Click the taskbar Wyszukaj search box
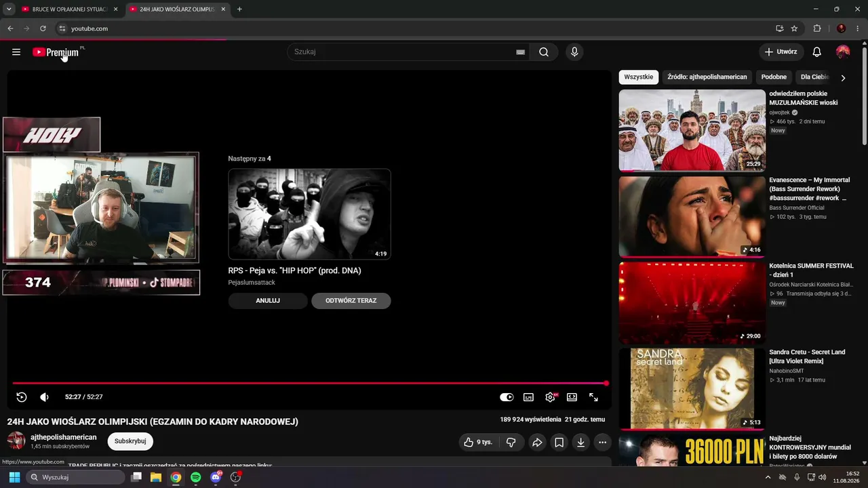The image size is (868, 488). [x=75, y=477]
